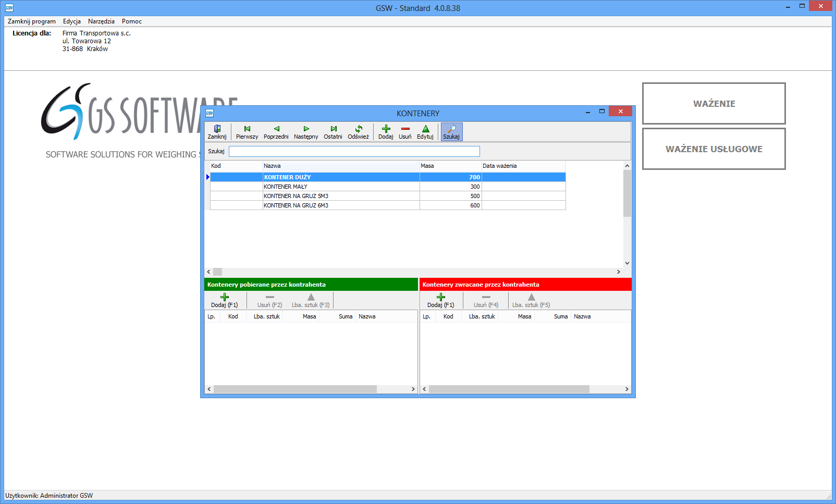Open the Edycja menu
836x504 pixels.
click(x=72, y=21)
